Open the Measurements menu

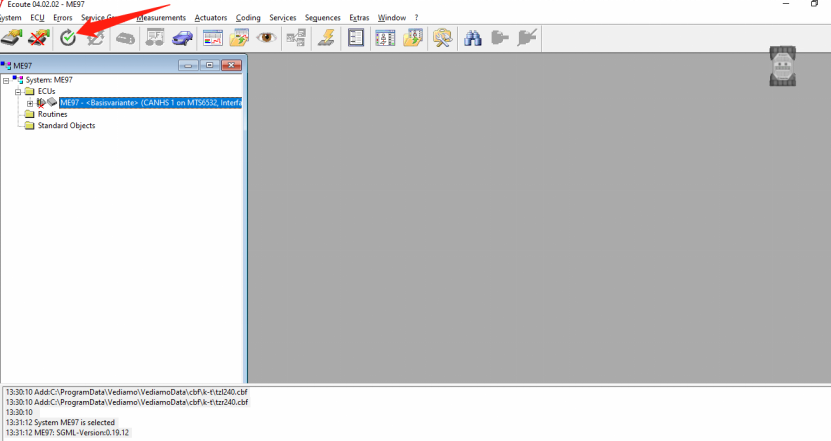[x=160, y=18]
